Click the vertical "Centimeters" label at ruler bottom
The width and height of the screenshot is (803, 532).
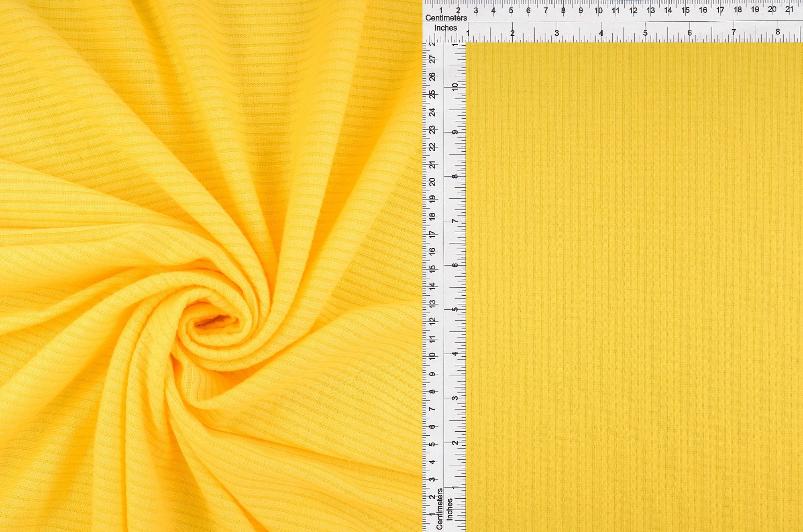click(439, 509)
